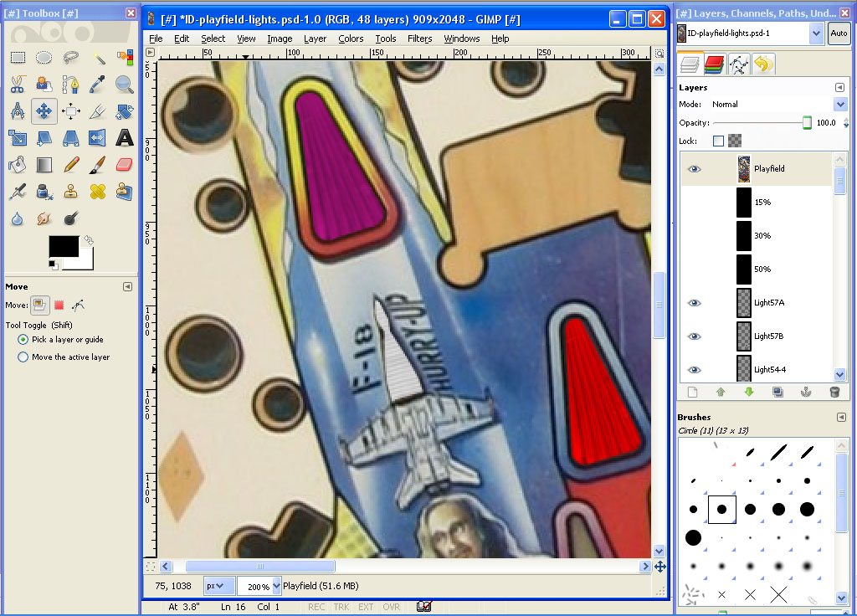
Task: Open the 200% zoom level dropdown
Action: click(x=275, y=586)
